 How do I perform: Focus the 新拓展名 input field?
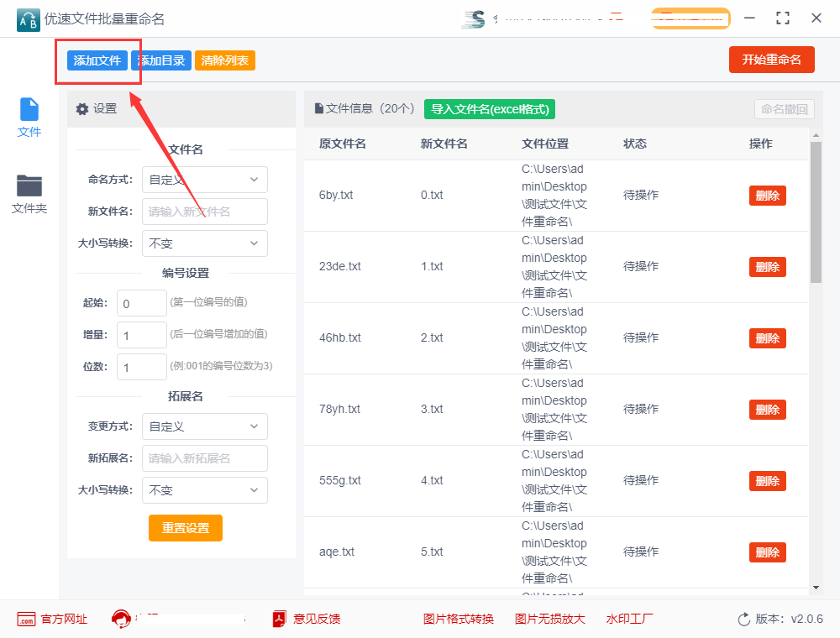(x=205, y=458)
